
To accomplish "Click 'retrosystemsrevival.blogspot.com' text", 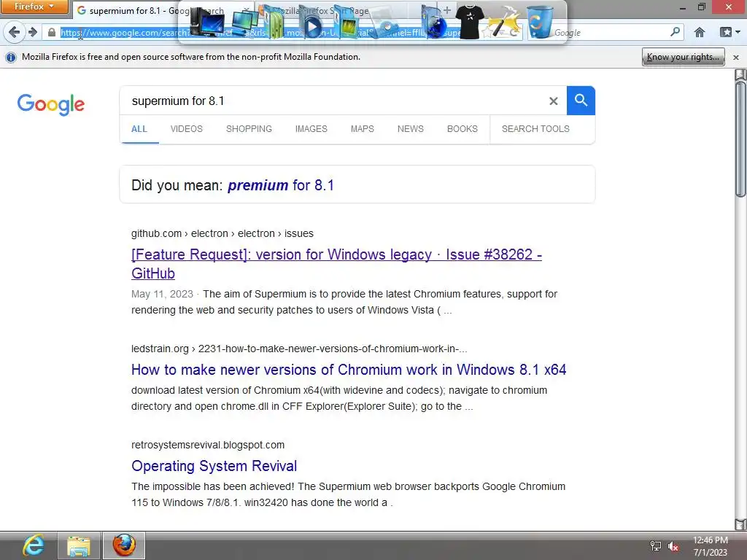I will point(208,445).
